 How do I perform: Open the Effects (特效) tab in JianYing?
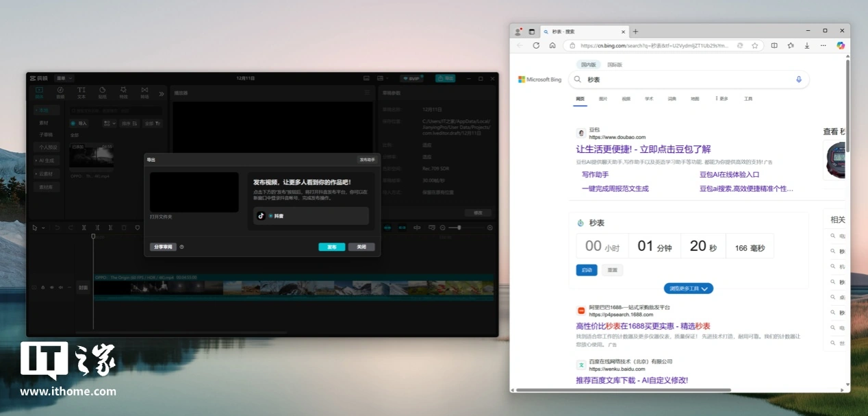coord(123,92)
